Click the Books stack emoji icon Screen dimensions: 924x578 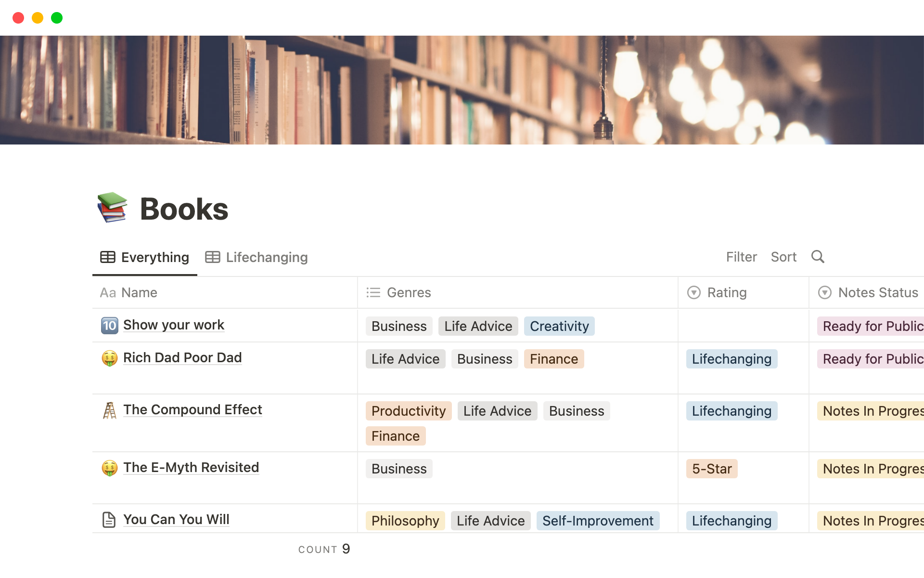pyautogui.click(x=112, y=208)
